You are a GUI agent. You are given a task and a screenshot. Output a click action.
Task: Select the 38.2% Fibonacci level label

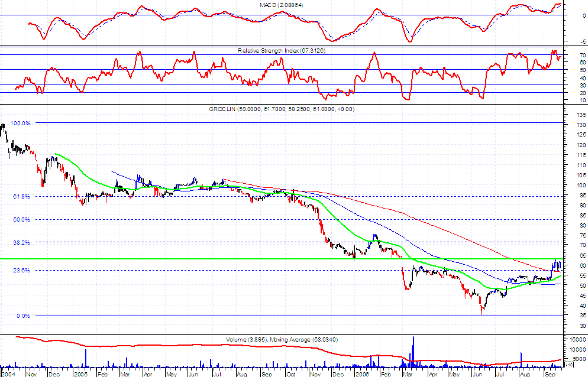[x=21, y=242]
